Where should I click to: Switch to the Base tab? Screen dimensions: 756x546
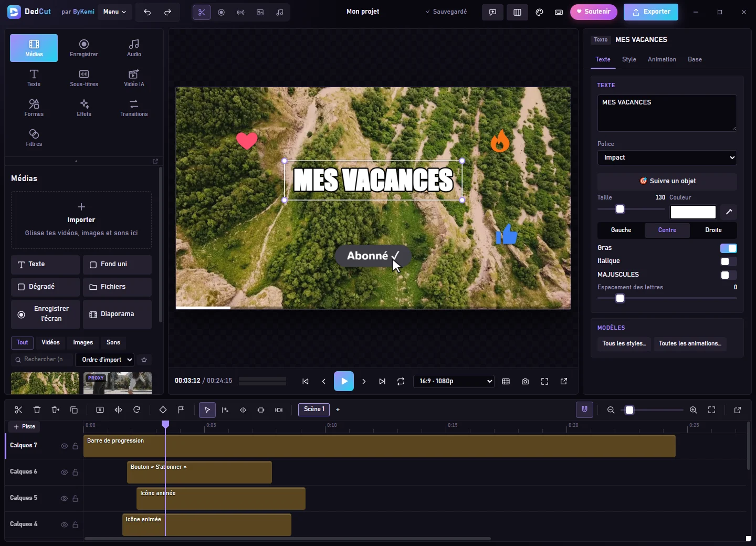tap(695, 59)
